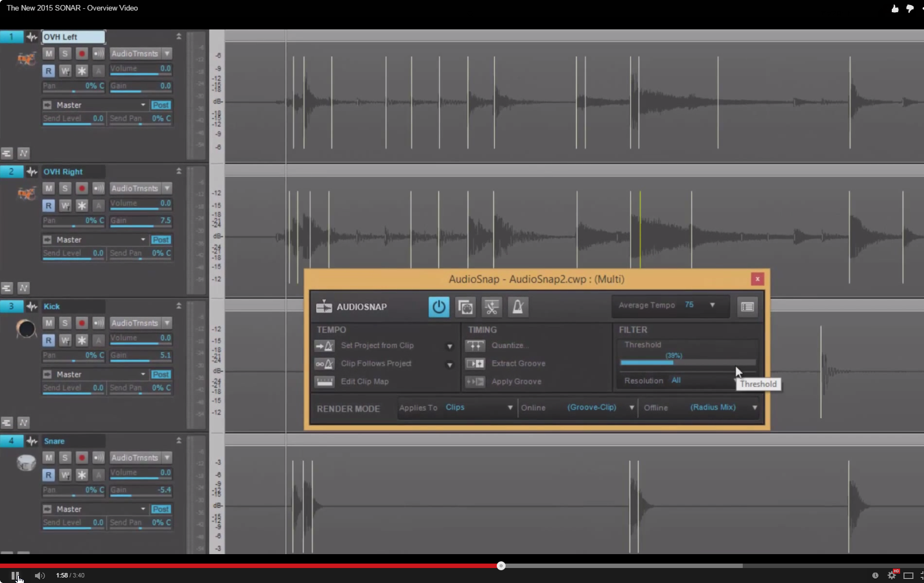Solo the Snare track

coord(65,458)
